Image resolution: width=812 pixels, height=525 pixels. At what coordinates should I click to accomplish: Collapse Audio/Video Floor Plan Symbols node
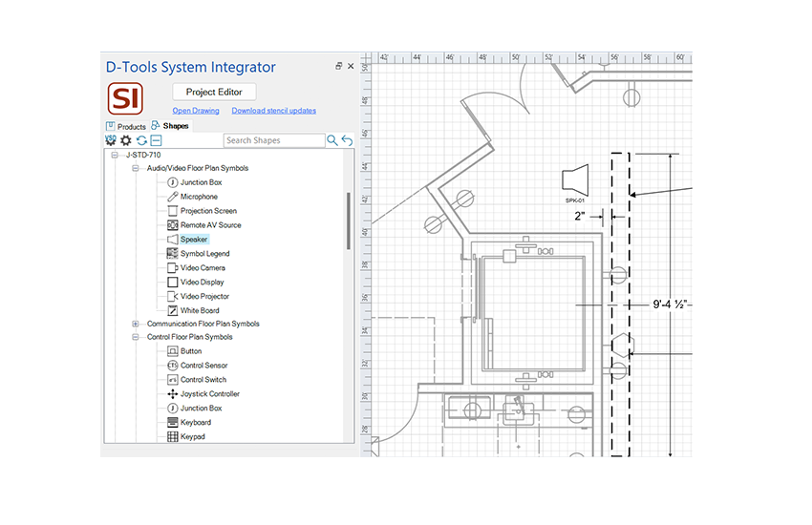point(135,168)
